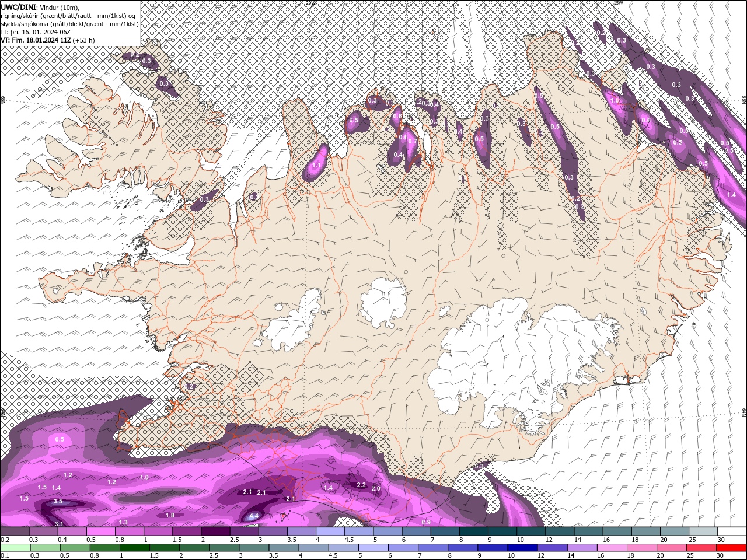This screenshot has width=747, height=560.
Task: Click the 3.1 value at bottom-left
Action: click(x=59, y=524)
